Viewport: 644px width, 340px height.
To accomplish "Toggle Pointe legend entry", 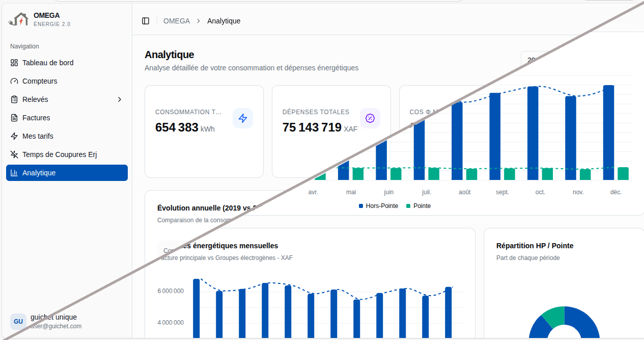I will coord(418,206).
